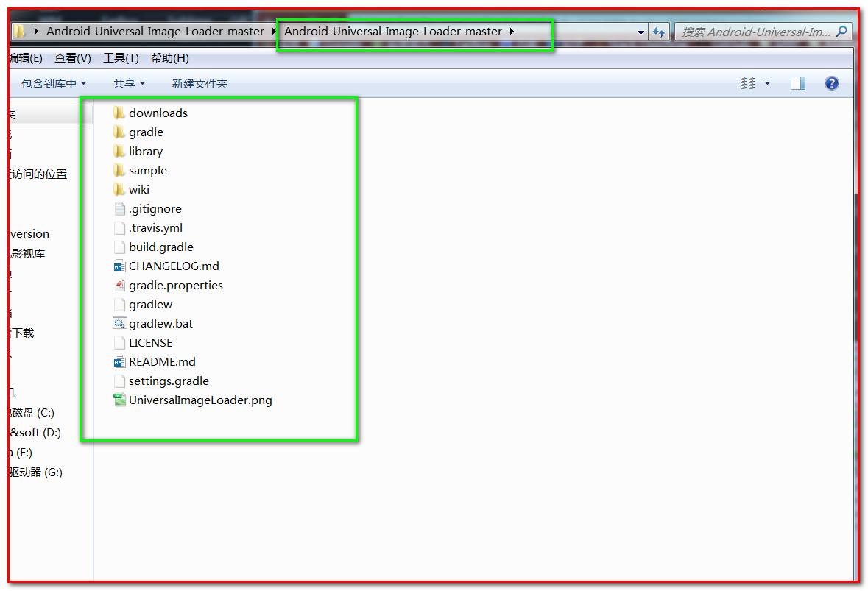
Task: Click the 新建文件夹 button
Action: pyautogui.click(x=200, y=84)
